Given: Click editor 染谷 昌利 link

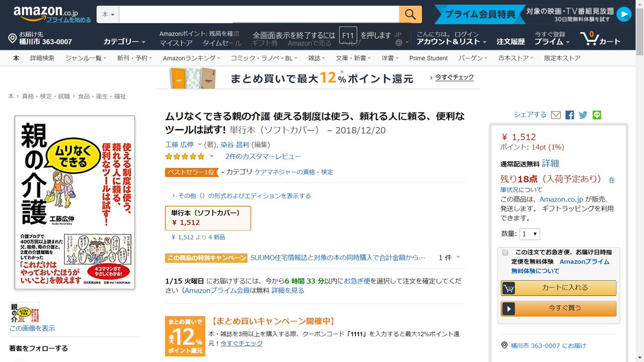Looking at the screenshot, I should [235, 145].
